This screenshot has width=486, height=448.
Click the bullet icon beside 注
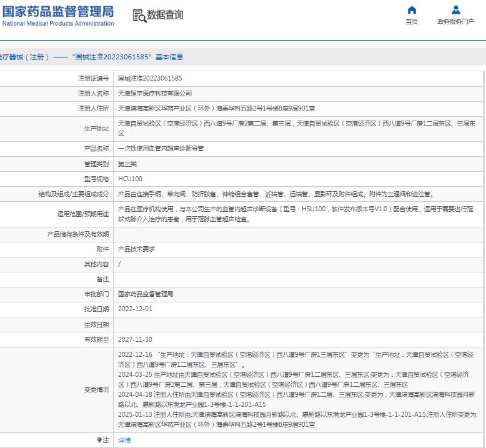pyautogui.click(x=99, y=440)
